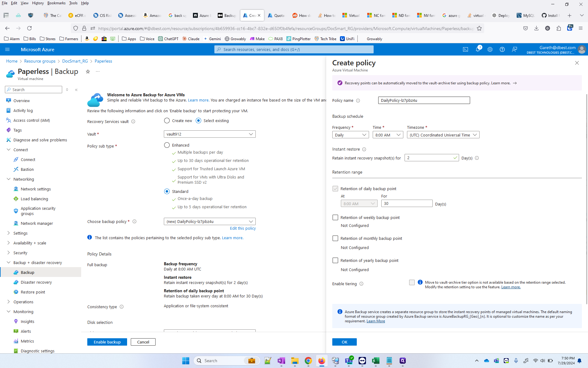Open the Timezone dropdown

point(443,135)
